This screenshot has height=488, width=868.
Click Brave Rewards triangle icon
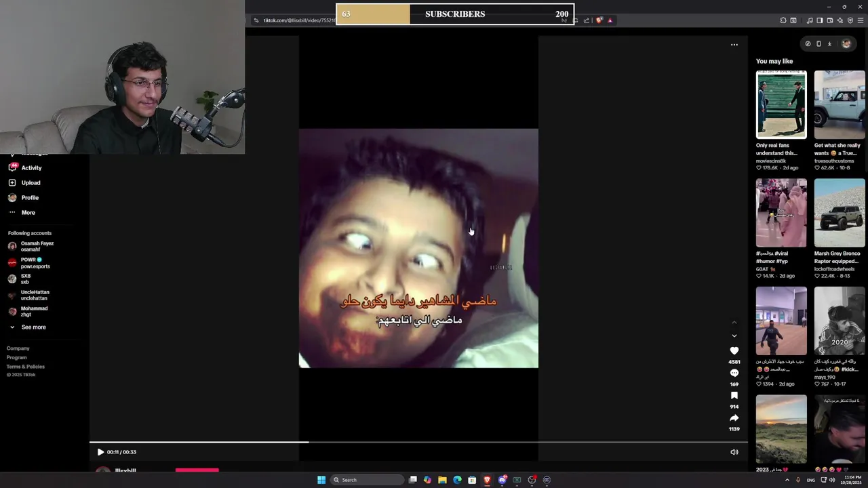coord(610,20)
